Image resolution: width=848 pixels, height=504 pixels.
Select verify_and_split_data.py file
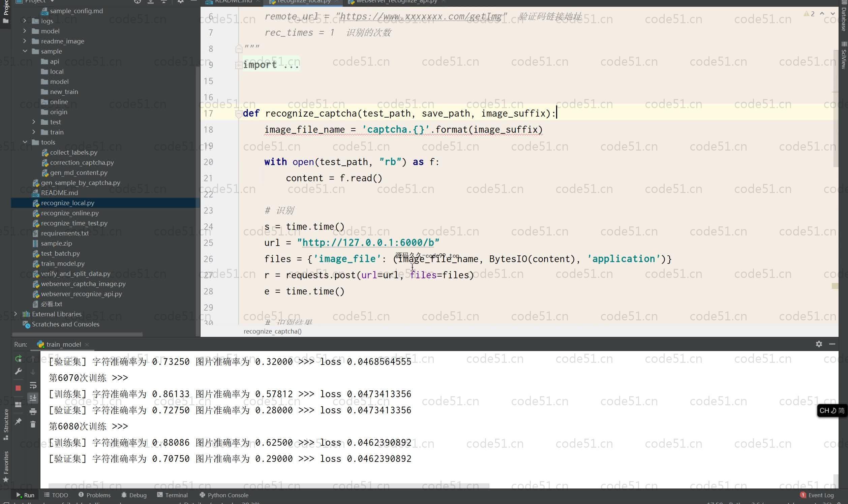point(75,274)
